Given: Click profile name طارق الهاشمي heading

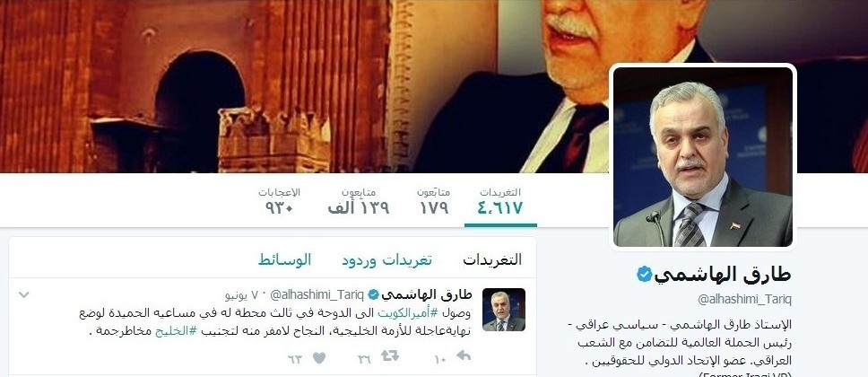Looking at the screenshot, I should coord(724,275).
